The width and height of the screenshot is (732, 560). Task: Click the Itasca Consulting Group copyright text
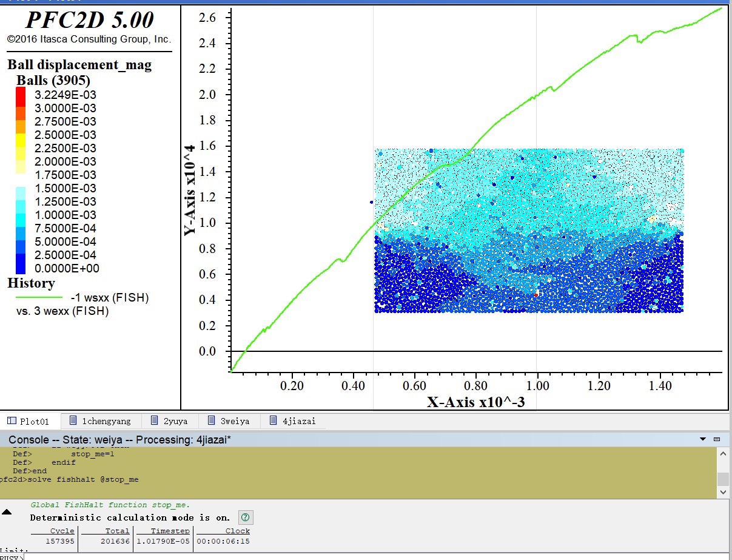click(89, 39)
